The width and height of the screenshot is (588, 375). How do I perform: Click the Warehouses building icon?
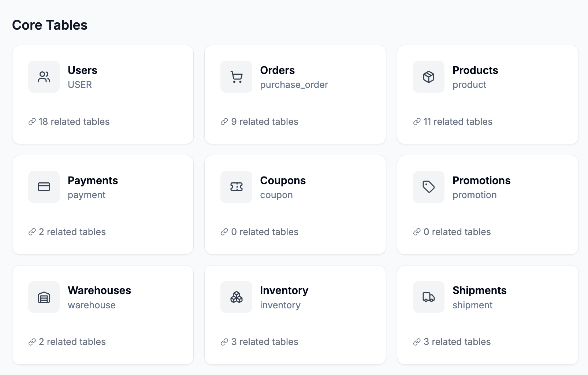coord(44,297)
